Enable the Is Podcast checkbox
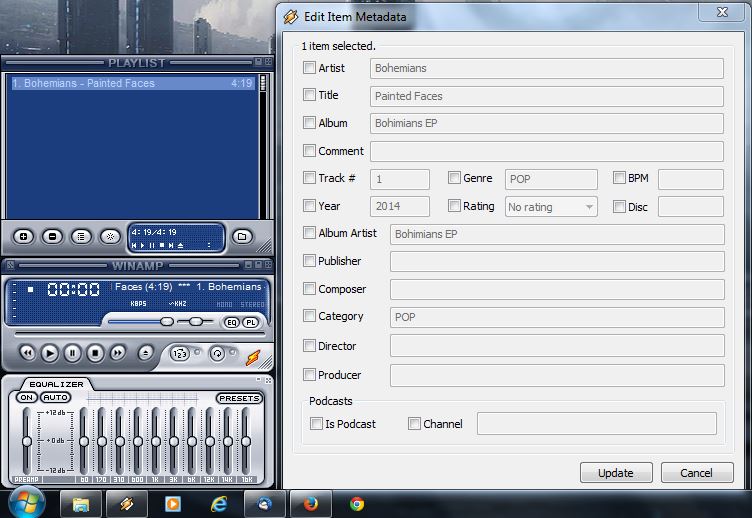 pyautogui.click(x=316, y=424)
